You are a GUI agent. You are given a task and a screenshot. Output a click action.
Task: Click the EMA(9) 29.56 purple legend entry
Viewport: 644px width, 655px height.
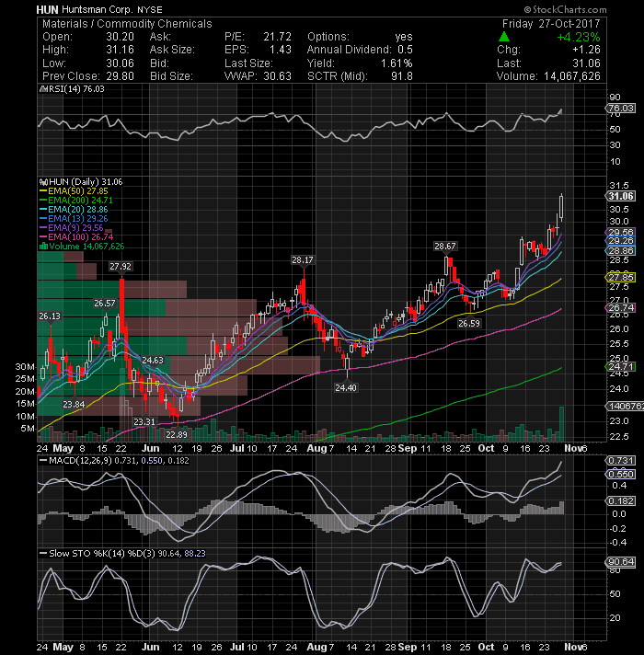71,227
